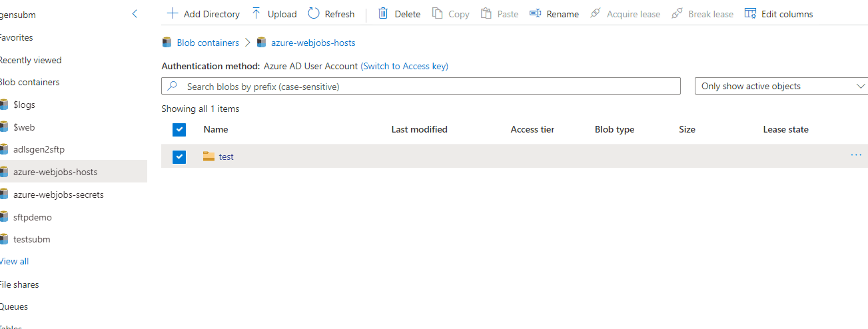This screenshot has width=868, height=329.
Task: Click Switch to Access key link
Action: (x=404, y=66)
